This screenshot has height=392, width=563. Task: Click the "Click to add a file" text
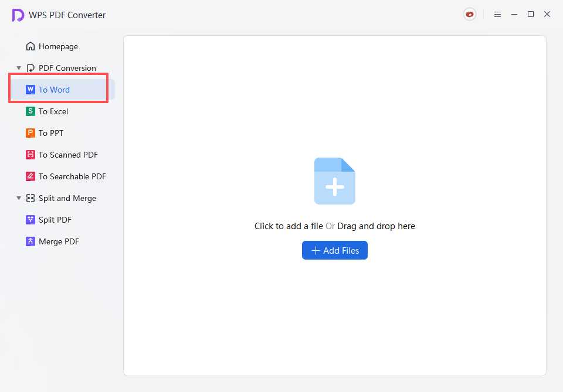[x=289, y=226]
